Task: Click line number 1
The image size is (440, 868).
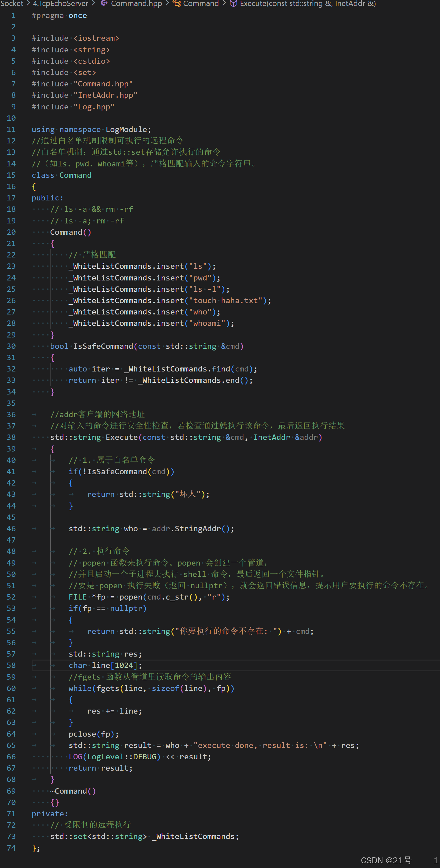Action: click(13, 15)
